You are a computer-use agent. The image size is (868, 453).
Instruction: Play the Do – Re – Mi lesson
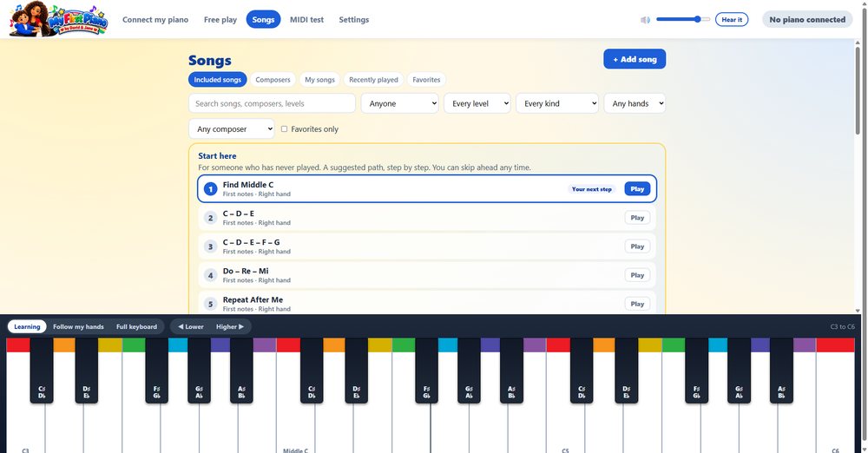coord(637,275)
